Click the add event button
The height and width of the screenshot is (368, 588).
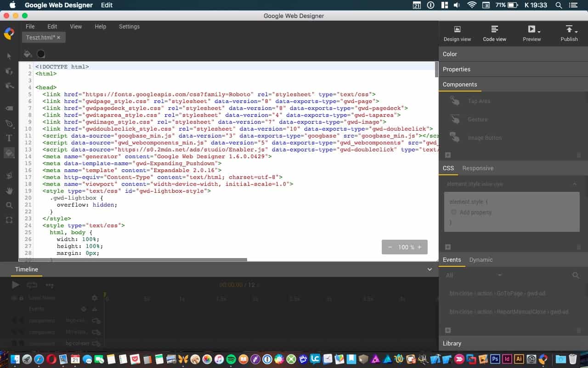tap(448, 330)
